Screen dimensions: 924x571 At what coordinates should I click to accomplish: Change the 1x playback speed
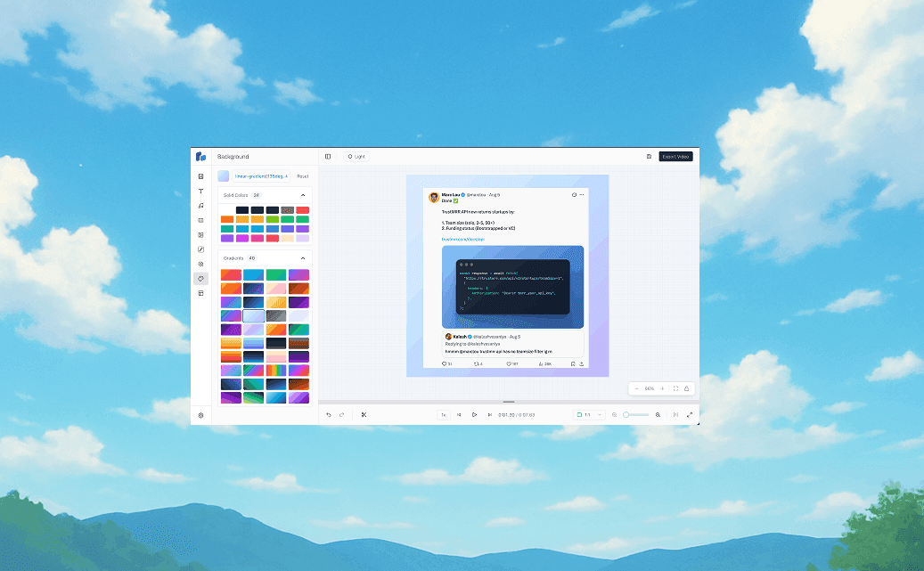(444, 415)
